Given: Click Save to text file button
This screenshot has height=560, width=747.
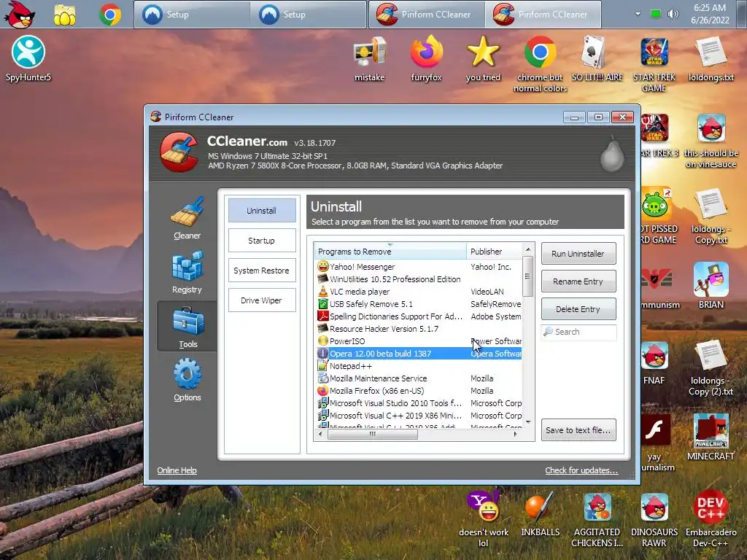Looking at the screenshot, I should [578, 430].
